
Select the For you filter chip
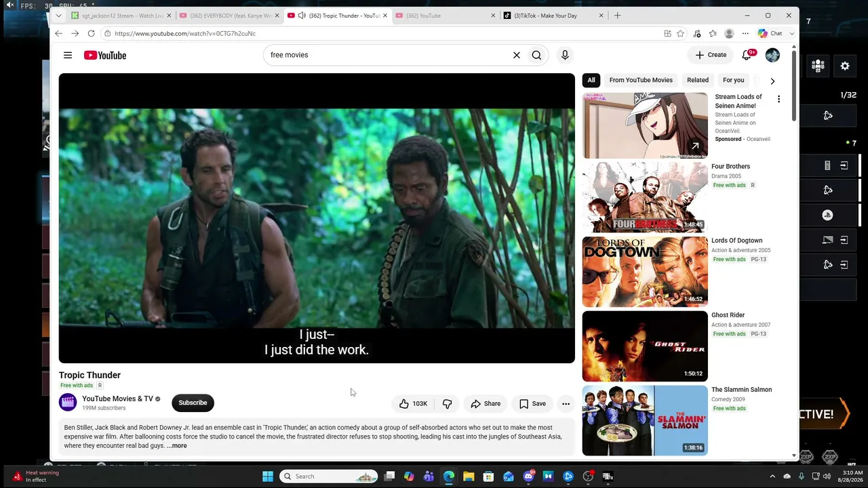[x=734, y=80]
